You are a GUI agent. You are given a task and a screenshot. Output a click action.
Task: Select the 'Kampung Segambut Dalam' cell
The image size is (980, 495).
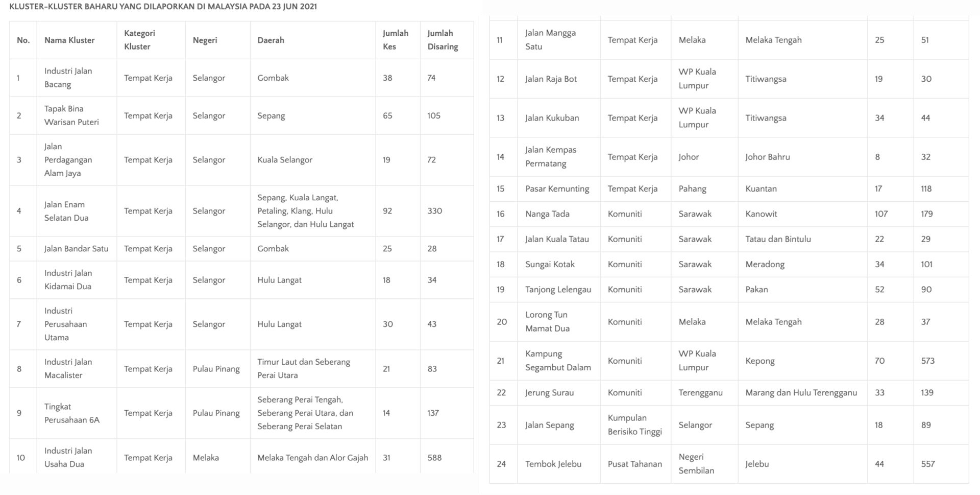tap(558, 361)
